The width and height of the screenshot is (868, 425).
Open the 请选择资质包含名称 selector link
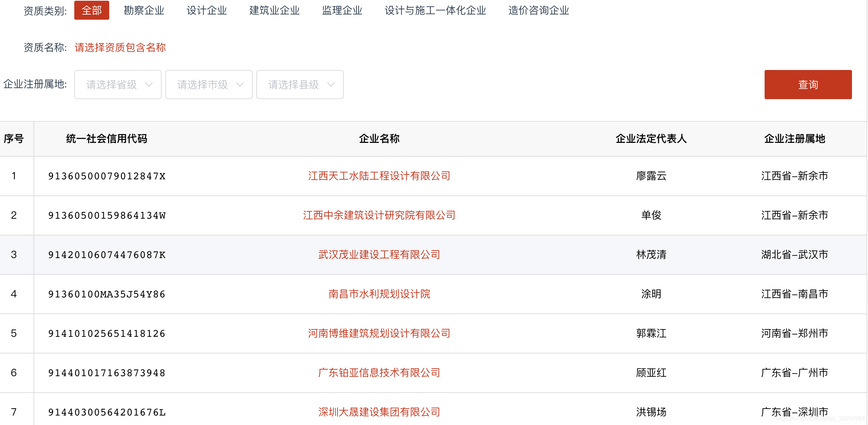coord(120,47)
